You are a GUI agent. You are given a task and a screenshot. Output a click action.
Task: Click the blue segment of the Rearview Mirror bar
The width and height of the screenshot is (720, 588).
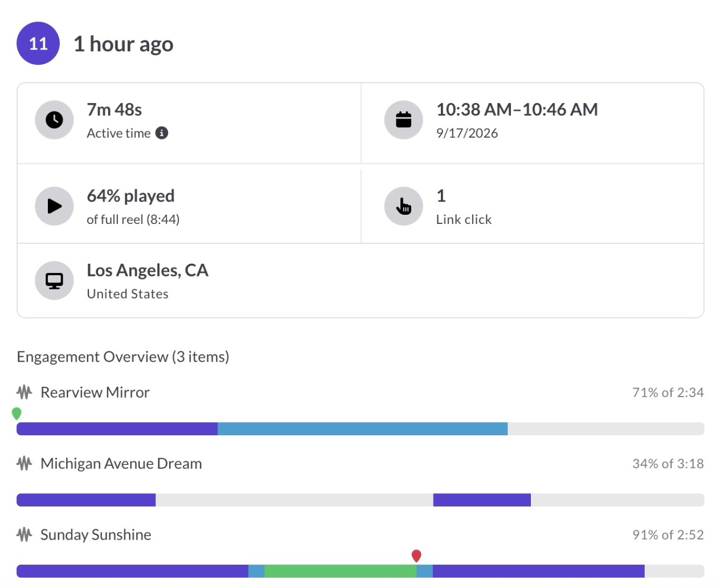pos(362,429)
